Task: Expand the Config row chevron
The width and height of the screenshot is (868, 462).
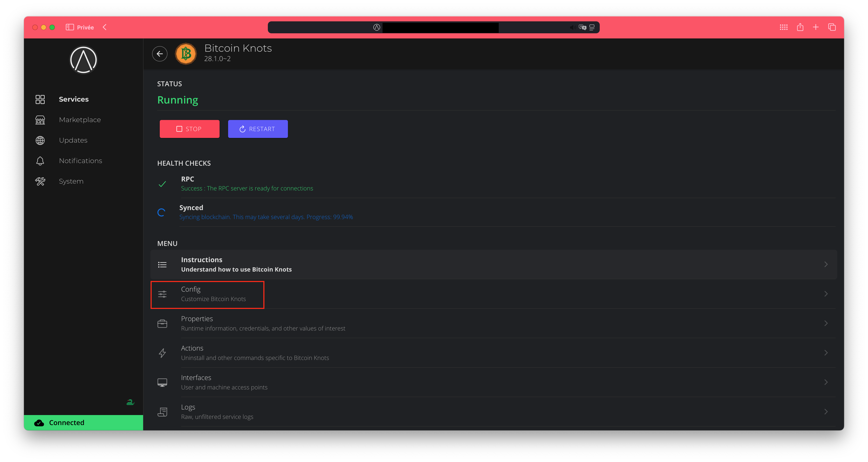Action: [825, 294]
